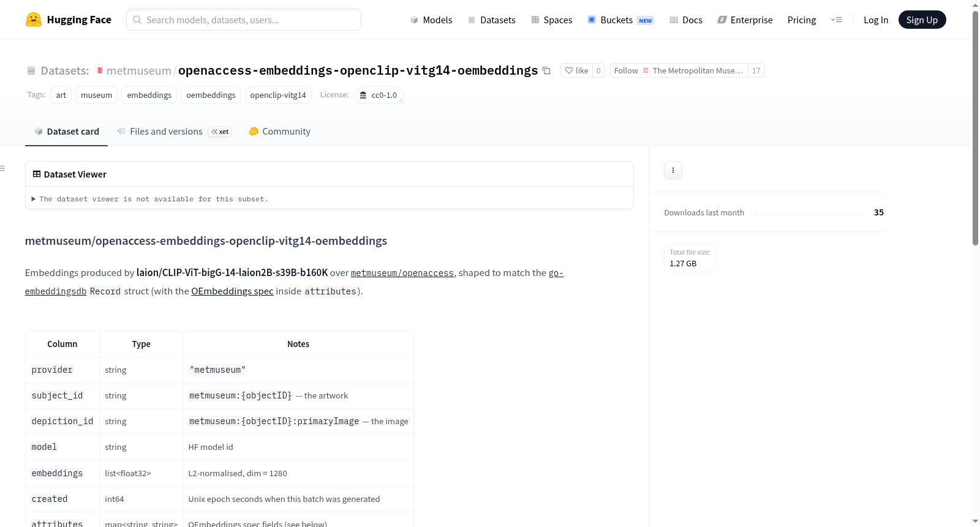Open the OEmbeddings spec link
The height and width of the screenshot is (527, 980).
click(232, 291)
